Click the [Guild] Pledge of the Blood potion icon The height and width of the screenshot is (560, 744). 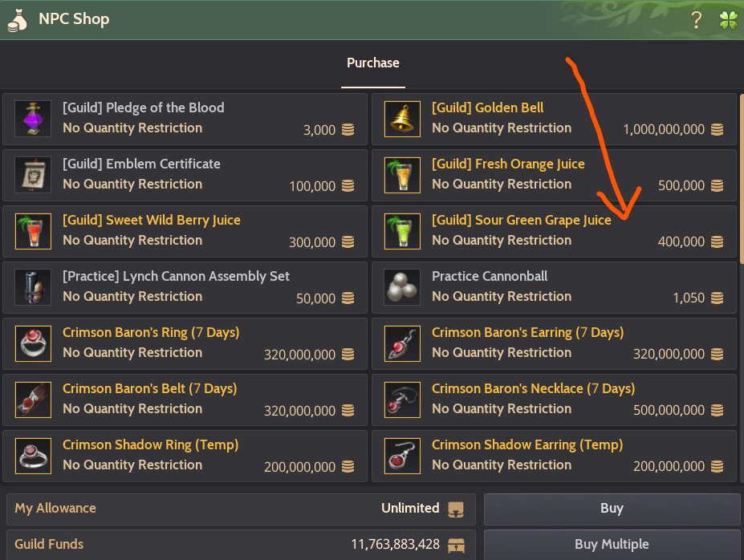coord(32,118)
